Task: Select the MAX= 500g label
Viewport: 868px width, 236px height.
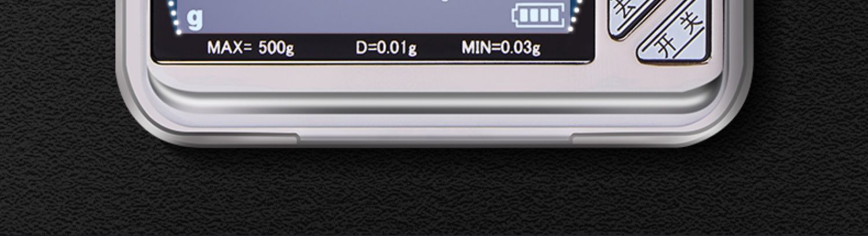Action: [x=251, y=48]
